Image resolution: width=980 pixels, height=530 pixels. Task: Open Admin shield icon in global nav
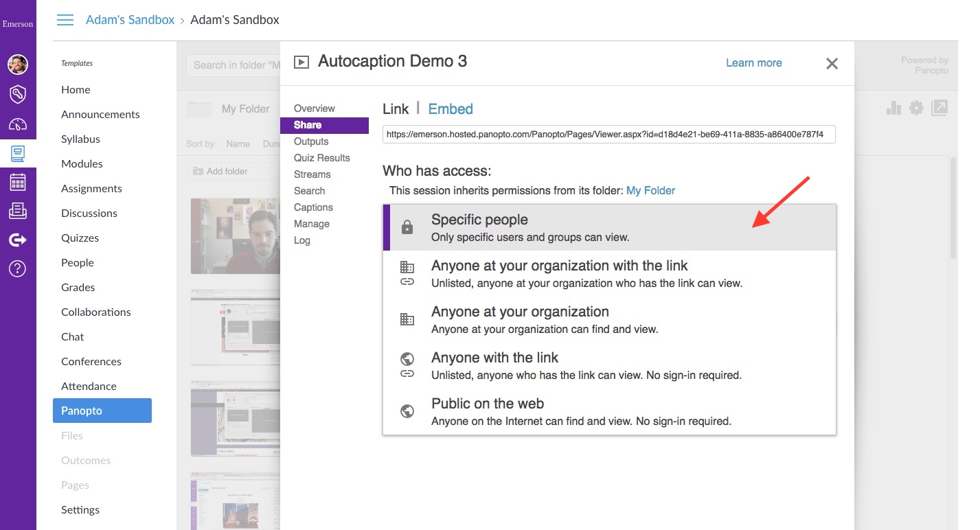click(18, 95)
